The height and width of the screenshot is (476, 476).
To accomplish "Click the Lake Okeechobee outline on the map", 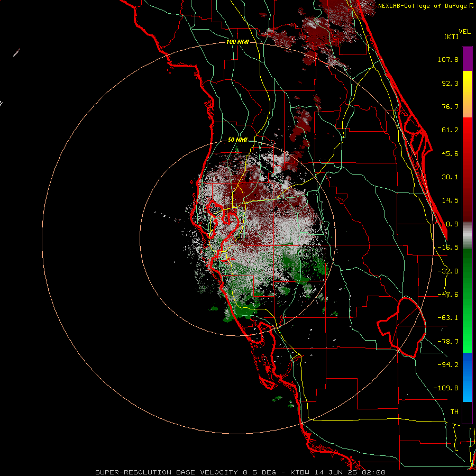I will (401, 327).
